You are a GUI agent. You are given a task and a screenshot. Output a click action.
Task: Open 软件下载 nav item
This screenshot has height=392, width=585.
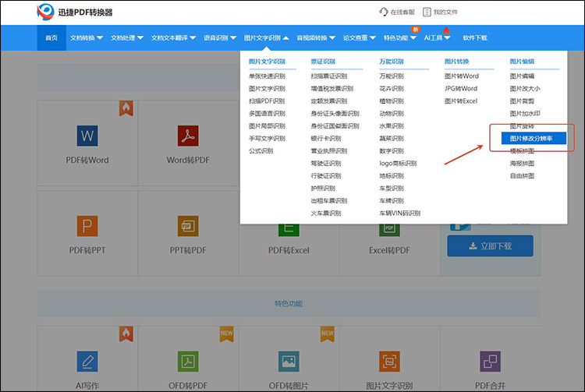[475, 37]
